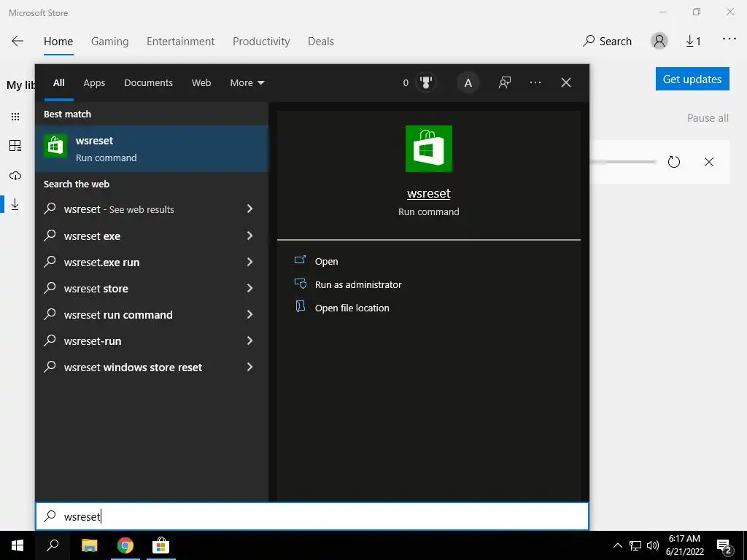The height and width of the screenshot is (560, 747).
Task: Close the search panel with the X
Action: (x=565, y=82)
